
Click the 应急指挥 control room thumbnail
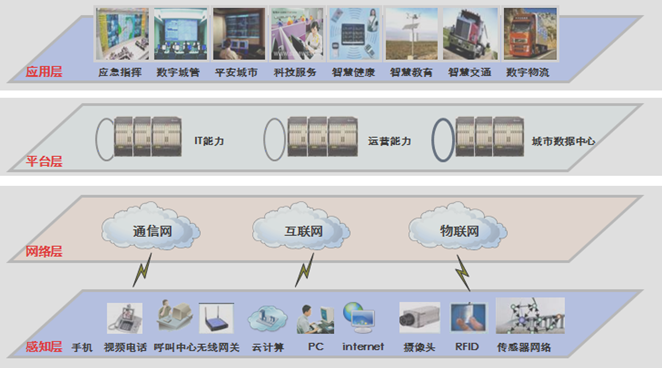click(122, 34)
